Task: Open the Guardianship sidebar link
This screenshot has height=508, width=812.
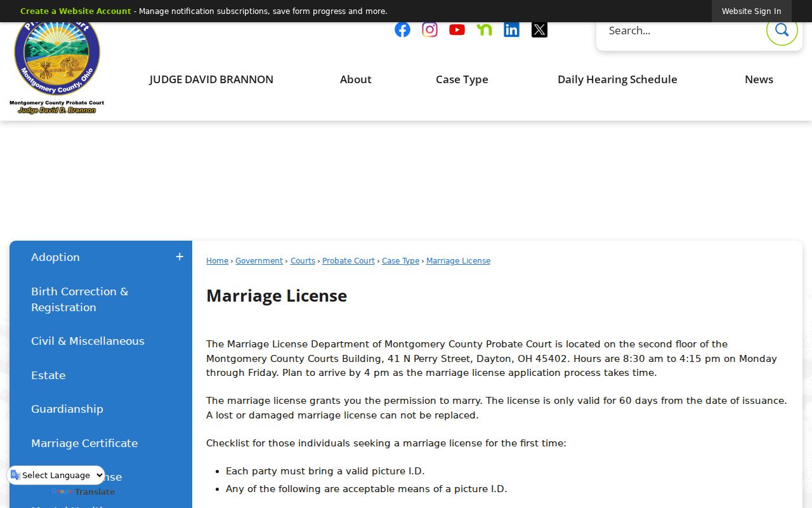Action: point(67,409)
